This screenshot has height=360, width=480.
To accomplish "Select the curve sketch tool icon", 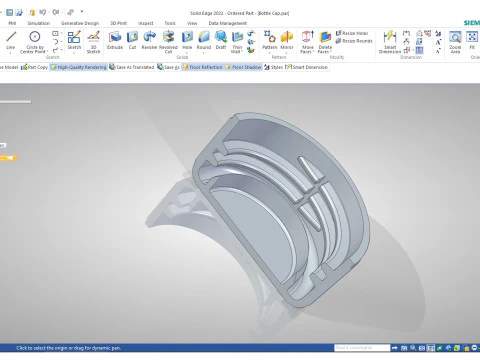I will coord(55,50).
